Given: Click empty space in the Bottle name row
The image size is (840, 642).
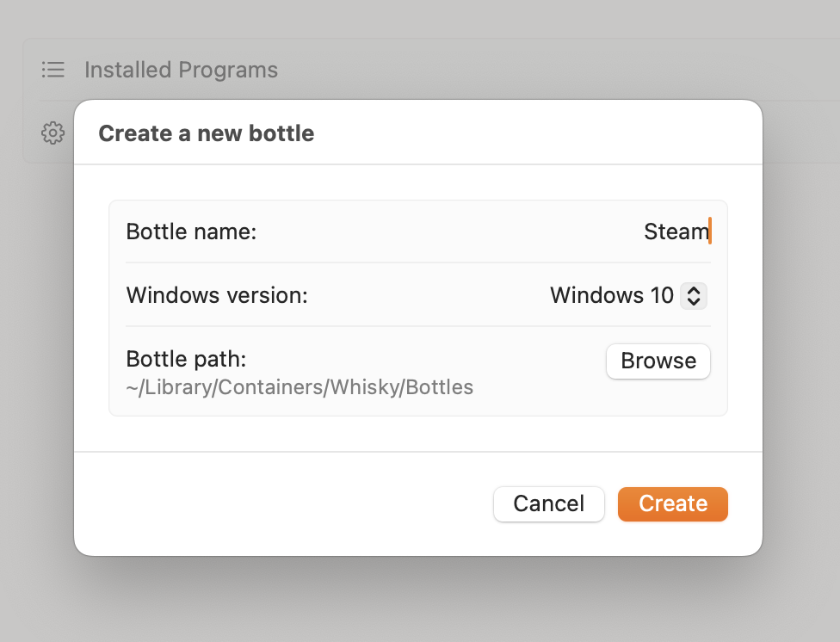Looking at the screenshot, I should click(430, 231).
